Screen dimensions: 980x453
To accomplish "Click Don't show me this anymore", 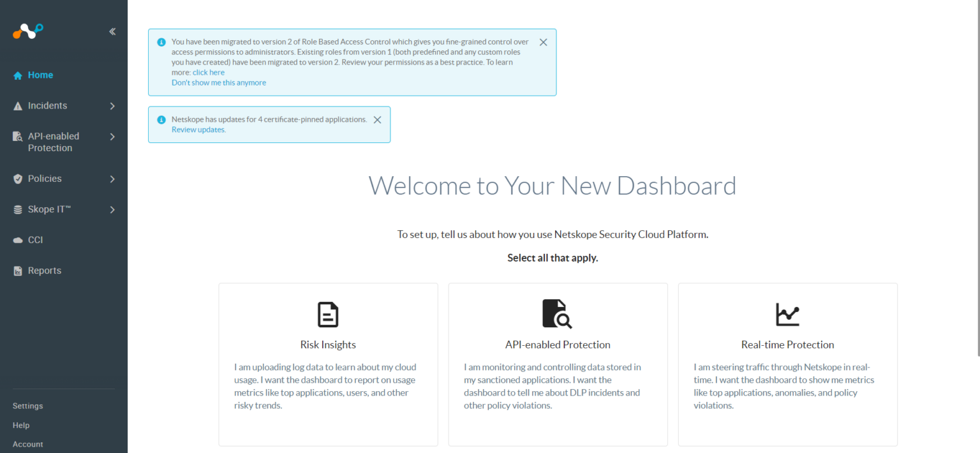I will point(219,82).
